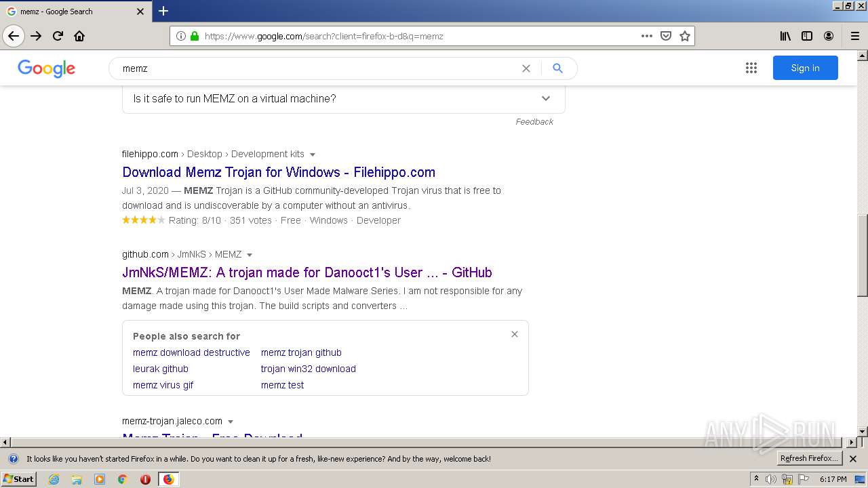Show hidden system tray icons

pyautogui.click(x=756, y=479)
